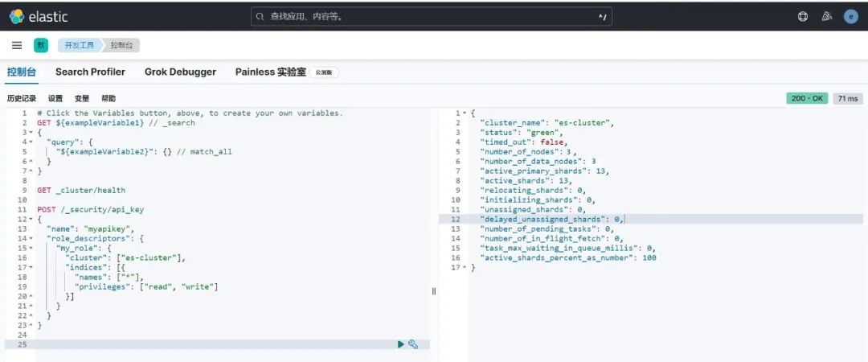Click the "privileges" line in editor

tap(146, 286)
